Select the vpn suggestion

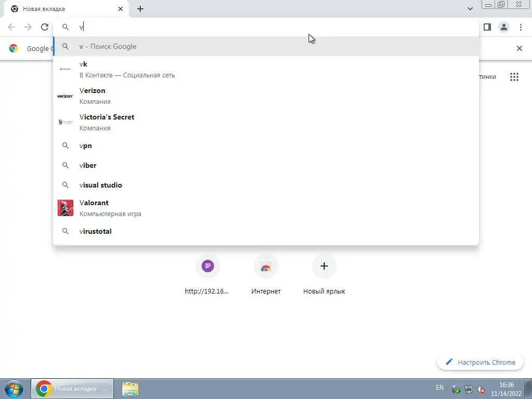[x=266, y=145]
